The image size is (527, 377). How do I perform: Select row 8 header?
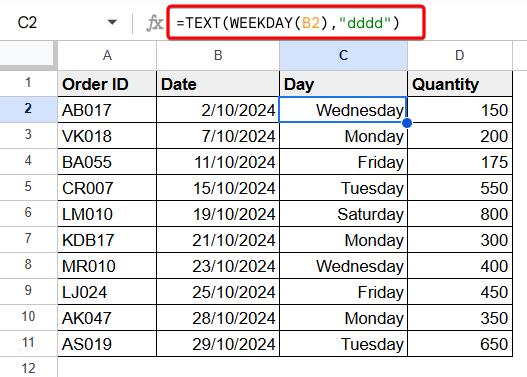[x=28, y=265]
